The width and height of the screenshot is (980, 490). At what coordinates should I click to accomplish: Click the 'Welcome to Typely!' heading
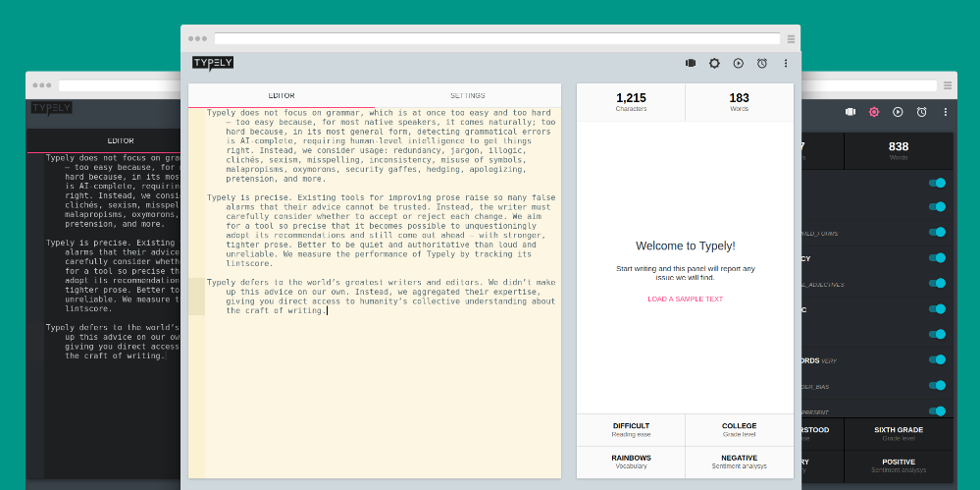(x=685, y=245)
